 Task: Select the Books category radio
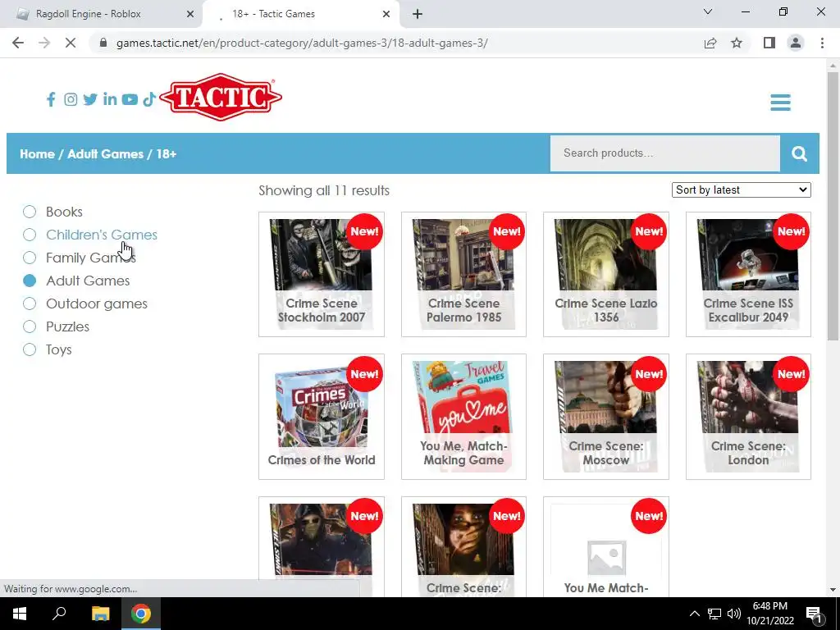(30, 212)
